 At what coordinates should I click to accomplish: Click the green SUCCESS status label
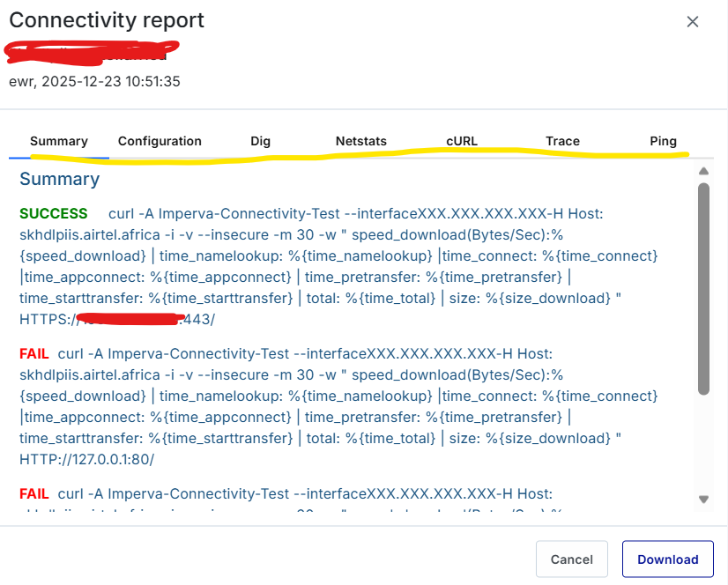tap(54, 213)
